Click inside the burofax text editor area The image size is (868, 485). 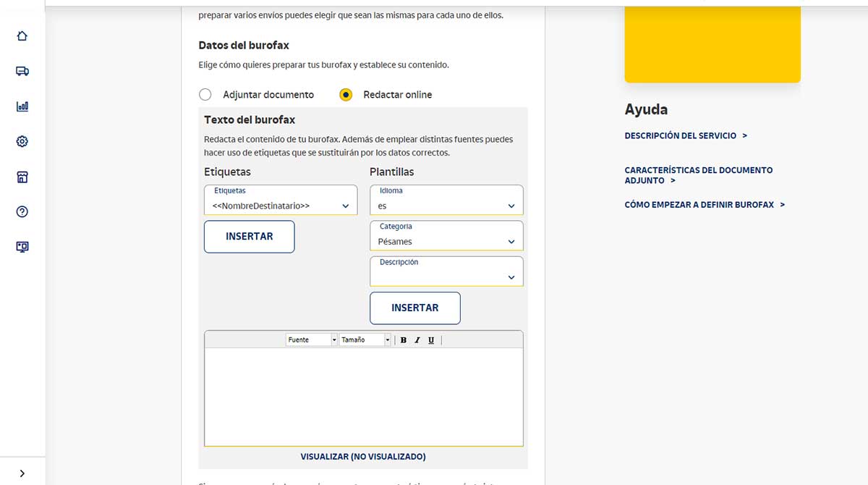point(363,396)
